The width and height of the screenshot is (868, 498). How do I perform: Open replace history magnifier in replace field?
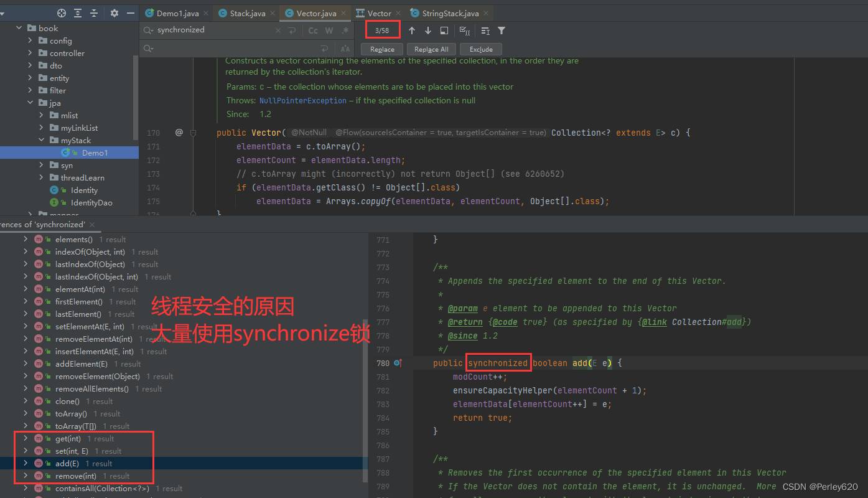[148, 49]
